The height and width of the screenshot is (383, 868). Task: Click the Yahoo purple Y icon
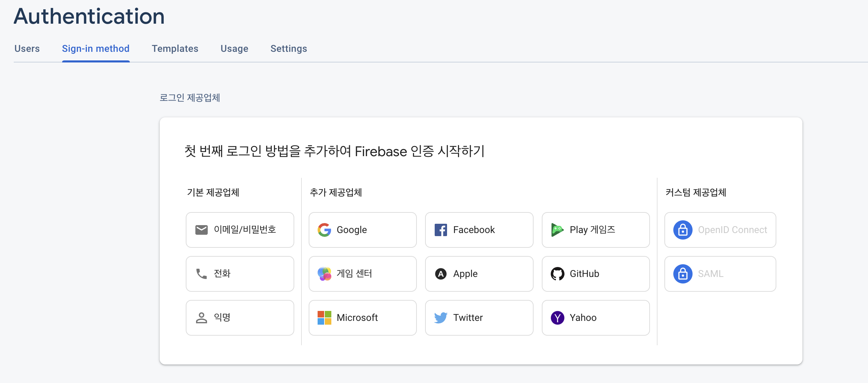coord(557,318)
